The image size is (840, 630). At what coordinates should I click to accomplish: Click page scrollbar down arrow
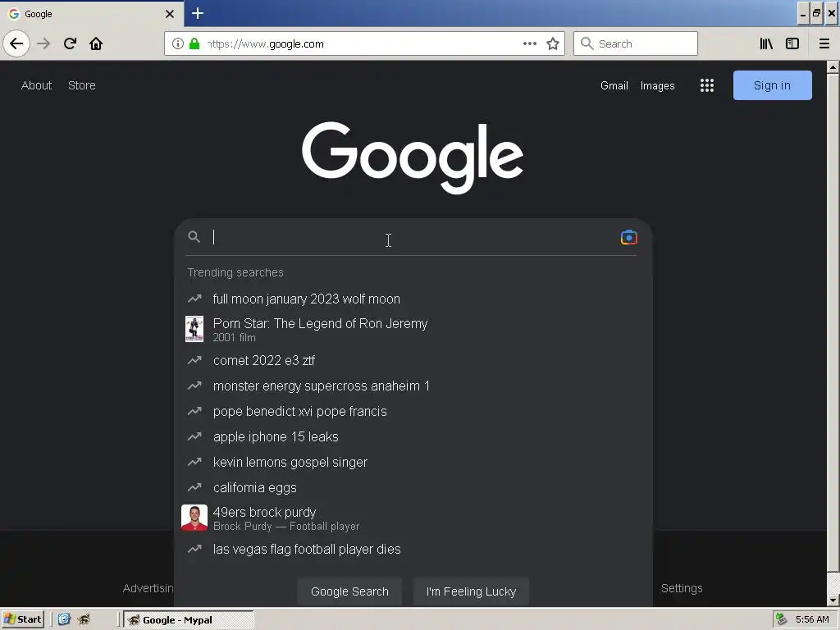pos(833,600)
